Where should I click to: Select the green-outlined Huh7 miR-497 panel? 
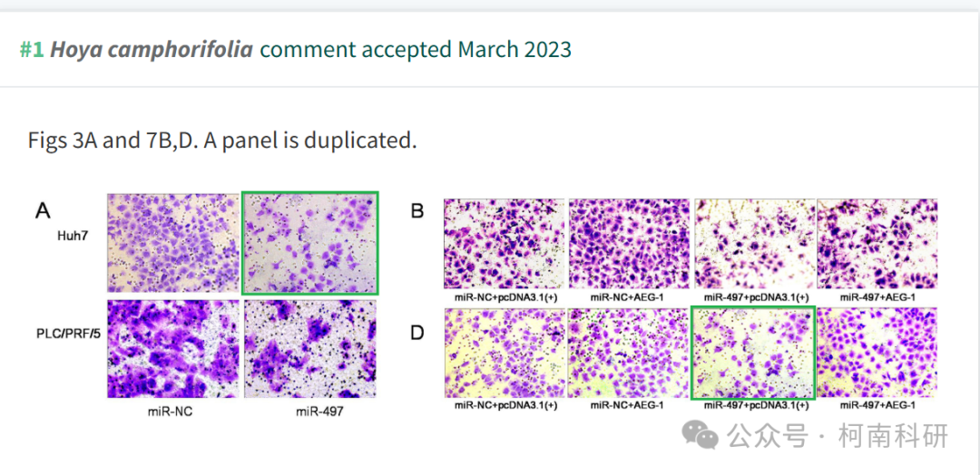click(310, 243)
